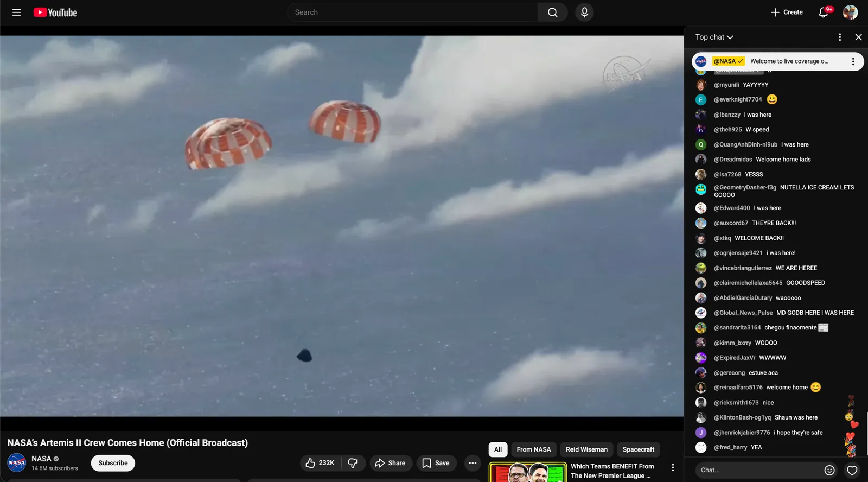Select the Reid Wiseman filter chip
The image size is (868, 482).
[x=586, y=449]
